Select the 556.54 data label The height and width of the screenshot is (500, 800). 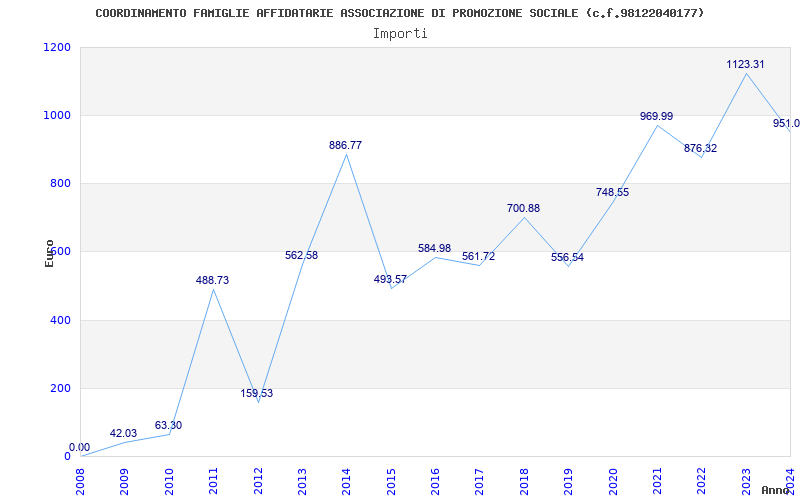567,258
